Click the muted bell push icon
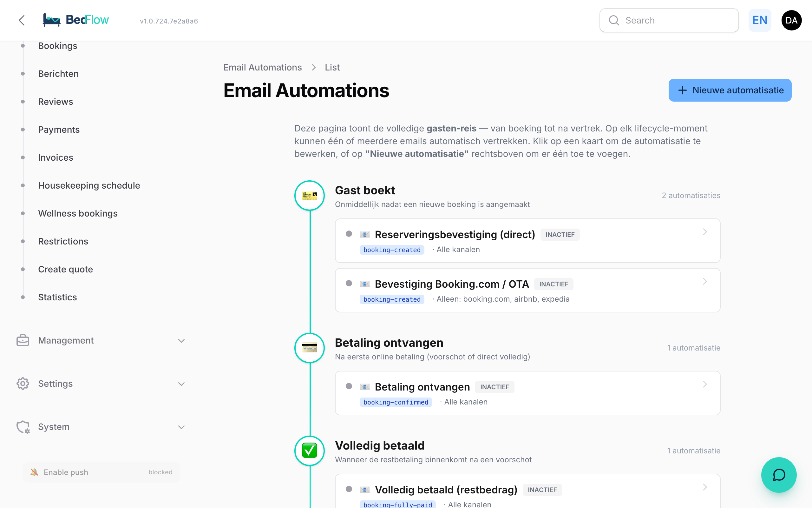 pyautogui.click(x=34, y=472)
